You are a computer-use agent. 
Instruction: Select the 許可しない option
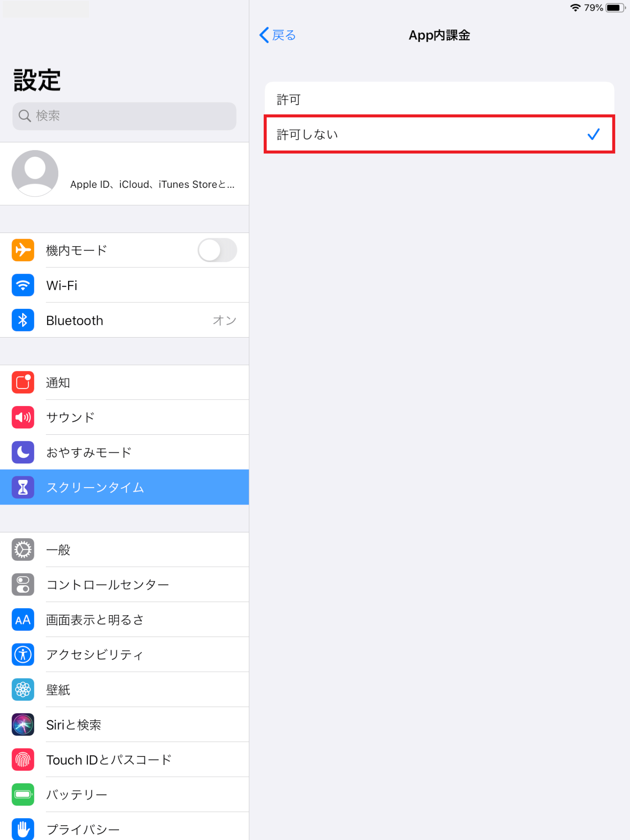[439, 134]
